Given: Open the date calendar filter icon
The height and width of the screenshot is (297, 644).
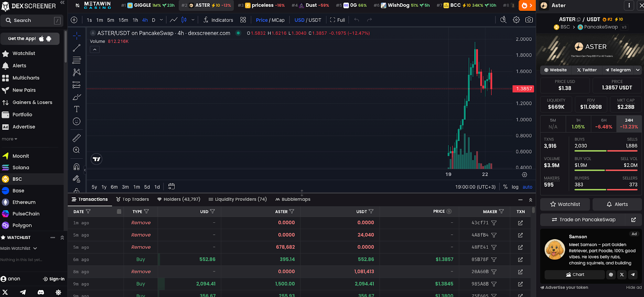Looking at the screenshot, I should tap(119, 211).
